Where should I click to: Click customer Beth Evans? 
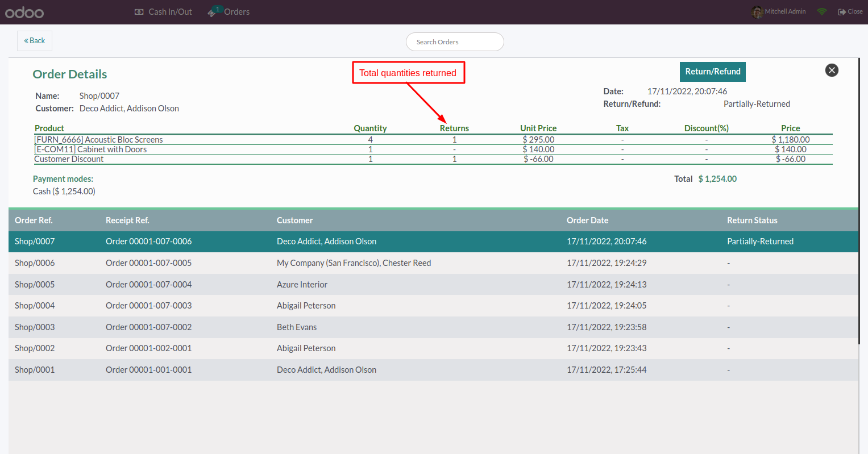297,327
